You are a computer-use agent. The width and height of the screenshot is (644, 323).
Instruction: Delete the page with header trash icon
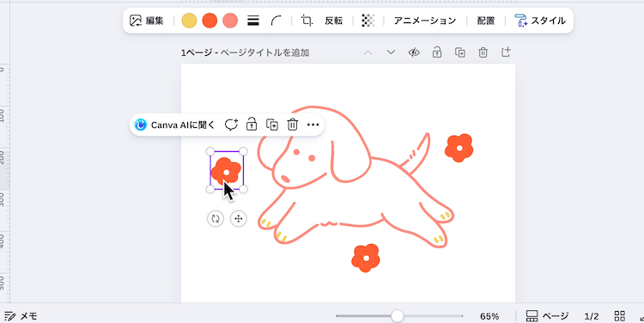pos(483,52)
